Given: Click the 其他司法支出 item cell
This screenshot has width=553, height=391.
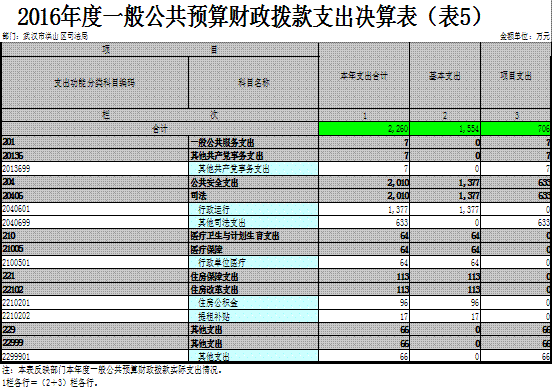Looking at the screenshot, I should [254, 222].
